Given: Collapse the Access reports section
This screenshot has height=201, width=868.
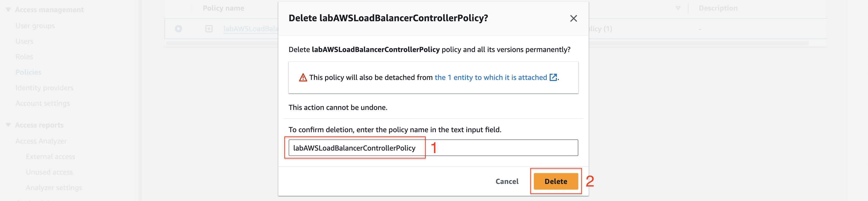Looking at the screenshot, I should click(x=9, y=125).
